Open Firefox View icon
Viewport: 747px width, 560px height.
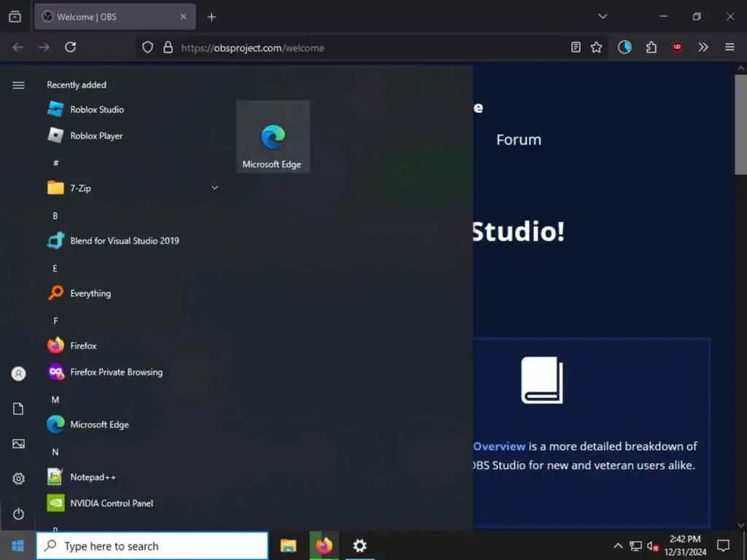(x=15, y=17)
